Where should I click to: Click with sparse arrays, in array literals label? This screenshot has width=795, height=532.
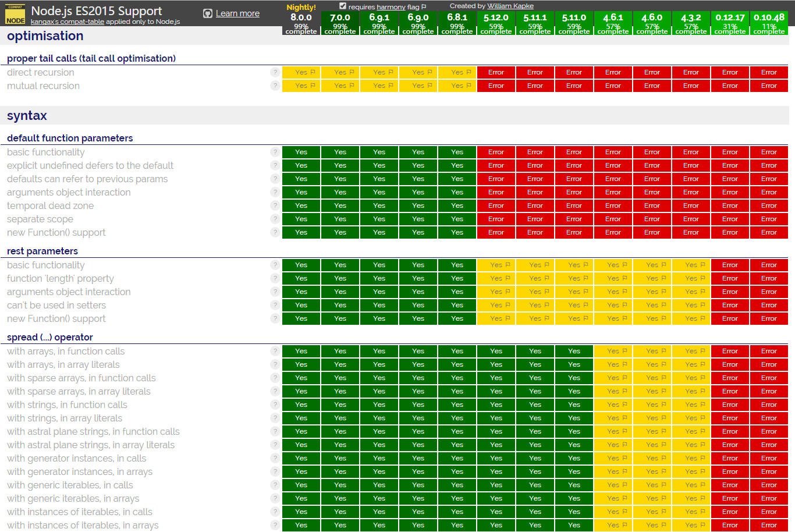click(x=79, y=391)
